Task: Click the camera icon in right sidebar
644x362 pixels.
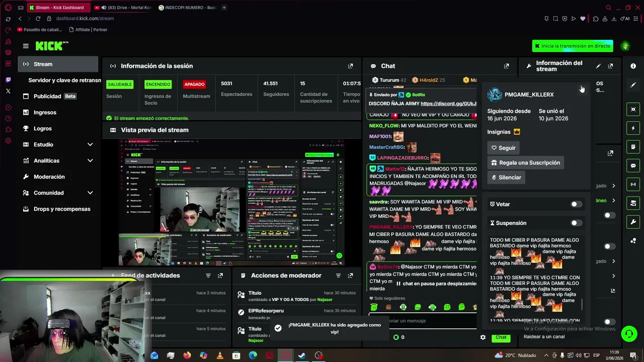Action: [x=633, y=203]
